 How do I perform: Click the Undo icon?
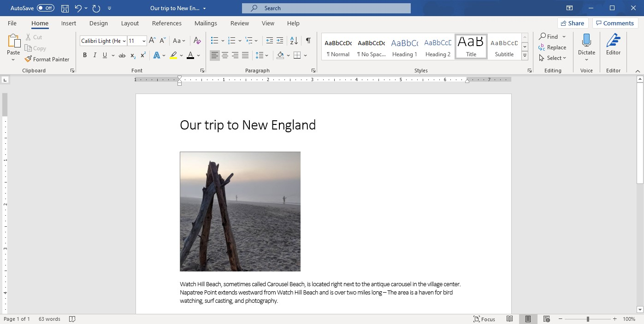78,8
